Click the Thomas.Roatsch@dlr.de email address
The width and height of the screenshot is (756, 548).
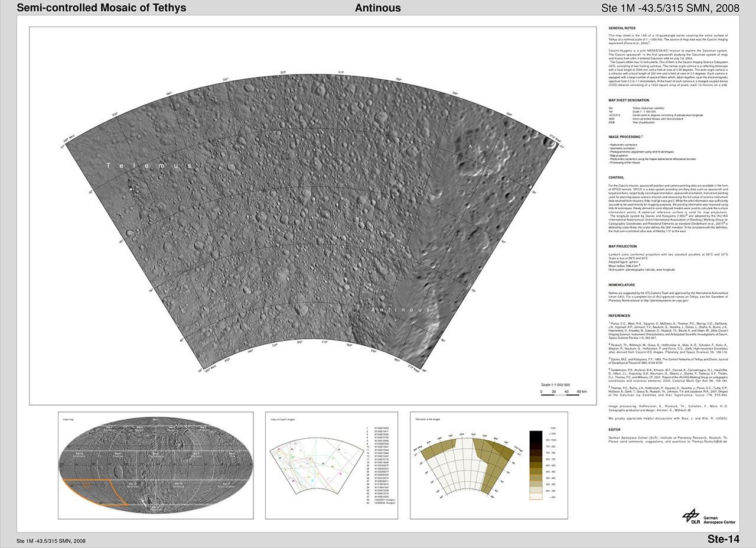(x=711, y=442)
